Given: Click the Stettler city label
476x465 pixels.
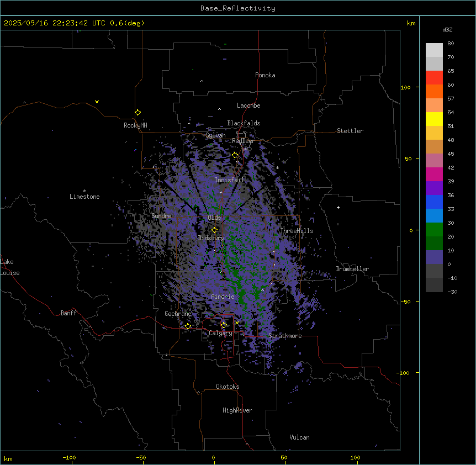Looking at the screenshot, I should [x=350, y=131].
